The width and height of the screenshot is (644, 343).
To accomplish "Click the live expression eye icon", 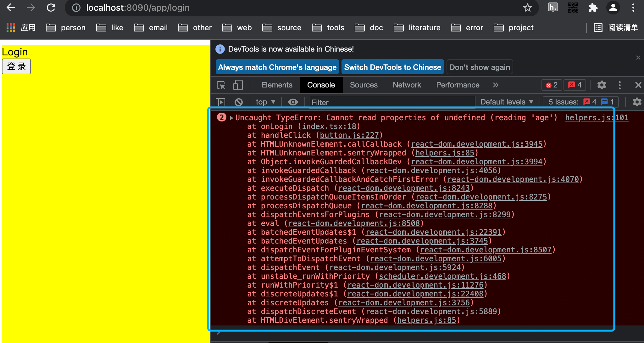I will coord(293,102).
